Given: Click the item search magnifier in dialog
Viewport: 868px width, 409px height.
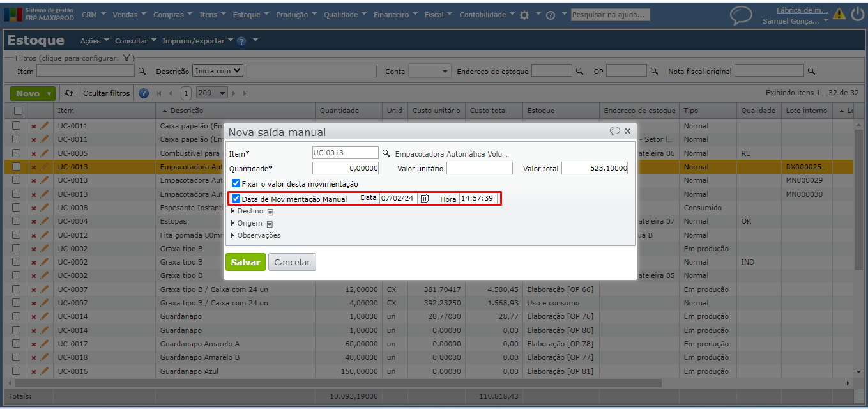Looking at the screenshot, I should click(386, 153).
